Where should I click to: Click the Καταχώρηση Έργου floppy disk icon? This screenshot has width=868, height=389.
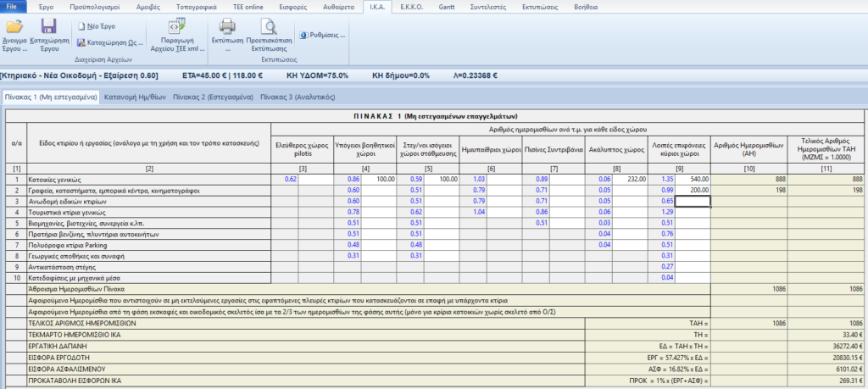48,27
